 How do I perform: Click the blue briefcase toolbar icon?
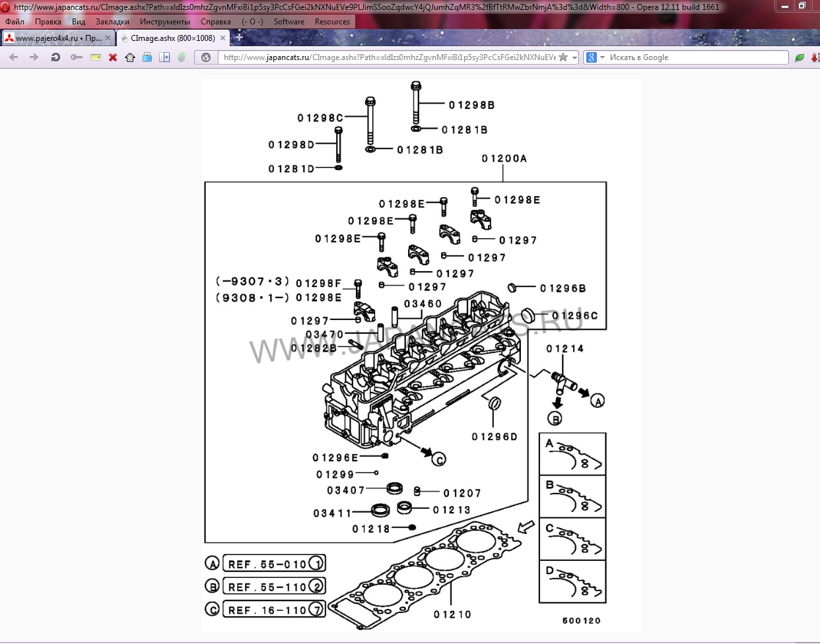(x=147, y=57)
